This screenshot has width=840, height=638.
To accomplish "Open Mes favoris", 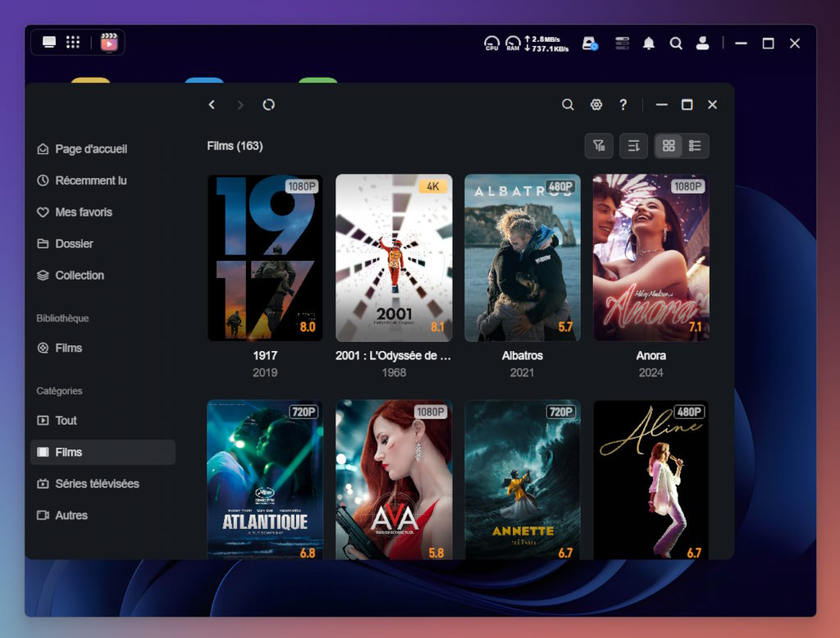I will [75, 212].
